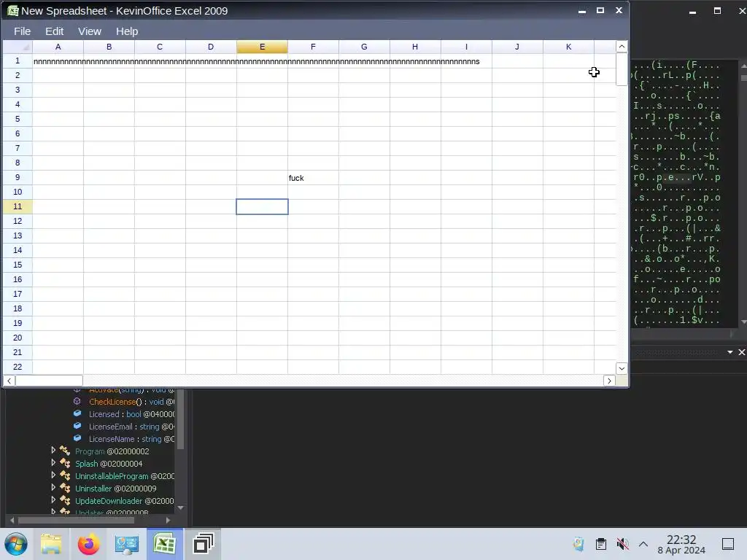Select 'Splash @02000004' in tree
This screenshot has width=747, height=560.
pyautogui.click(x=109, y=464)
